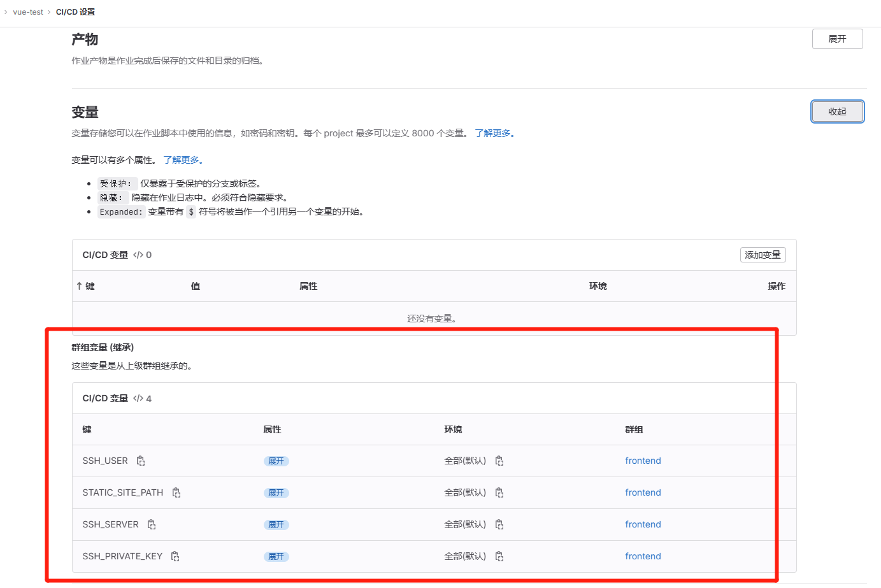Click the 产物 section heading
The height and width of the screenshot is (588, 881).
[85, 39]
